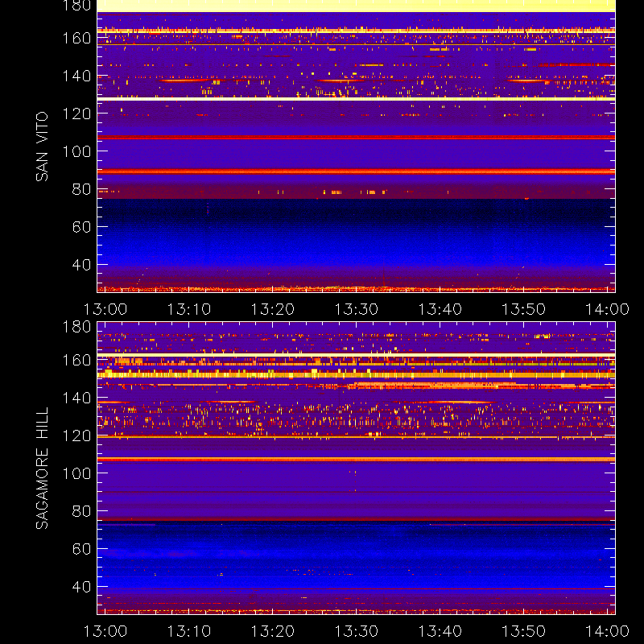Select the 120 tick label on Sagamore Hill plot
Image resolution: width=644 pixels, height=644 pixels.
(76, 436)
